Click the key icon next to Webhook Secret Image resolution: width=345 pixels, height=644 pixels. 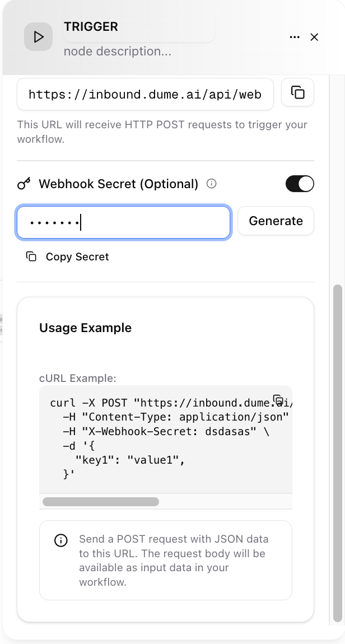[24, 183]
